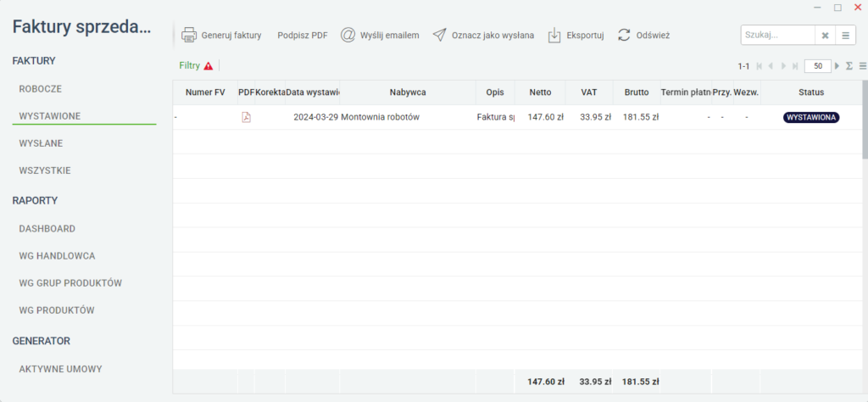Open the ROBOCZE invoices section
This screenshot has width=868, height=402.
point(40,88)
